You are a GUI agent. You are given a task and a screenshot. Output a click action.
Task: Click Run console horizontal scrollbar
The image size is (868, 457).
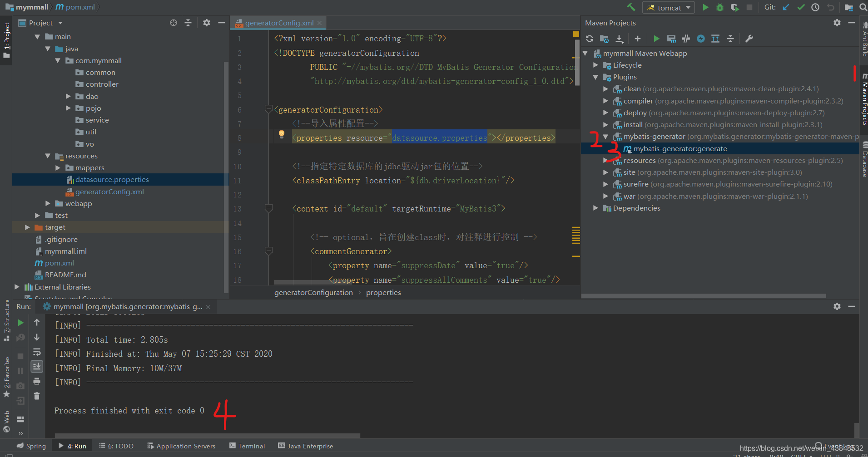(207, 436)
